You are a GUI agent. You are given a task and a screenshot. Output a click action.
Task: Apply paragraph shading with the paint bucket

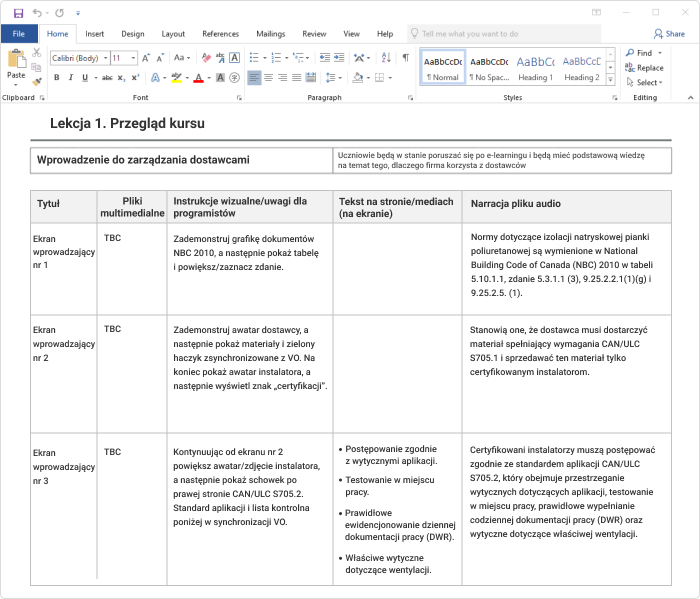pyautogui.click(x=358, y=78)
